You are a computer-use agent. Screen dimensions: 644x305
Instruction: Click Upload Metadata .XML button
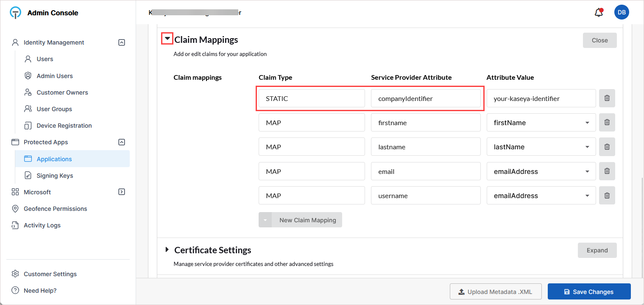(x=495, y=292)
